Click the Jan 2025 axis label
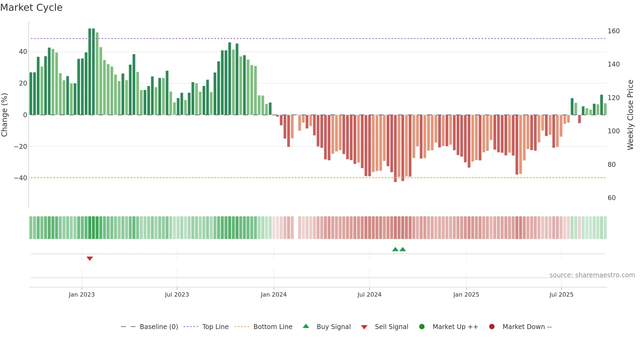The width and height of the screenshot is (644, 362). [x=466, y=294]
